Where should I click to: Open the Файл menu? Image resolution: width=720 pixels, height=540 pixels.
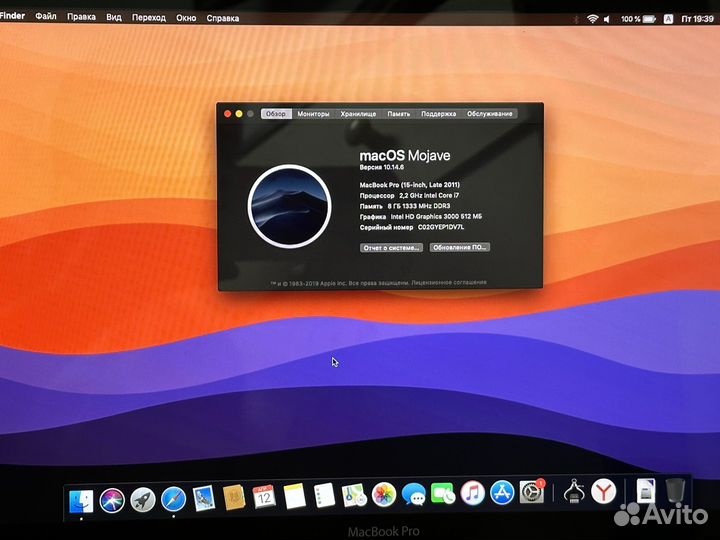(x=46, y=17)
